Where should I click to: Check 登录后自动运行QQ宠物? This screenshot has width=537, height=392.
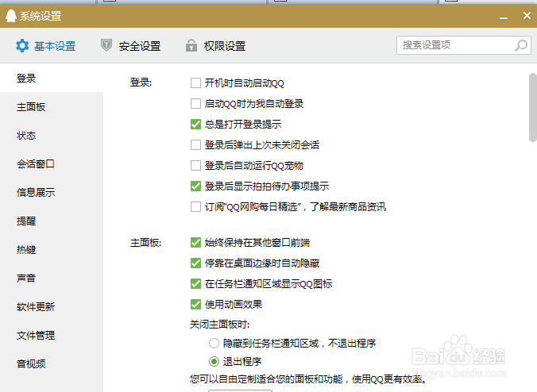195,166
